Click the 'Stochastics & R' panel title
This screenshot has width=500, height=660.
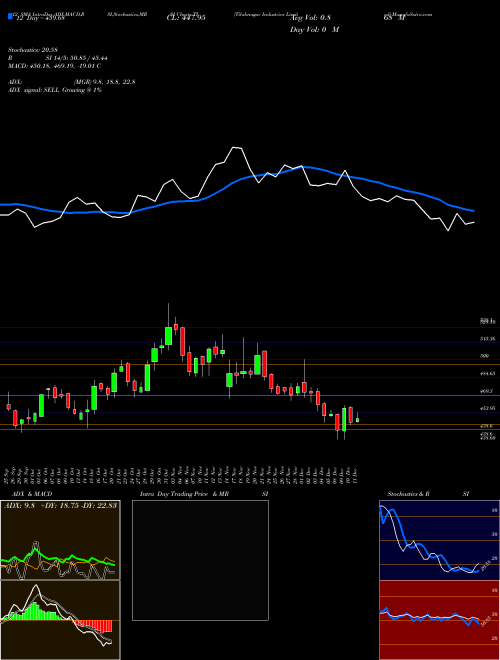point(408,494)
